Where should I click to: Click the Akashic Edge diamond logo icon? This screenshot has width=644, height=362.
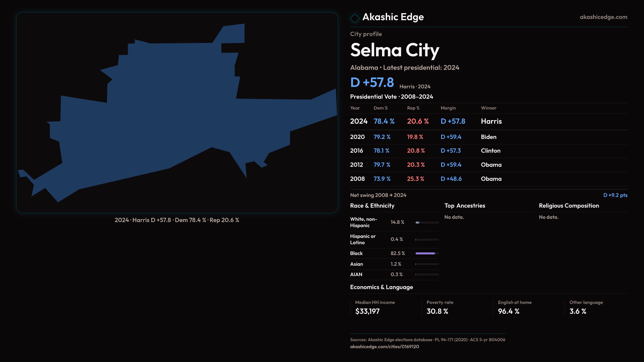pos(355,18)
